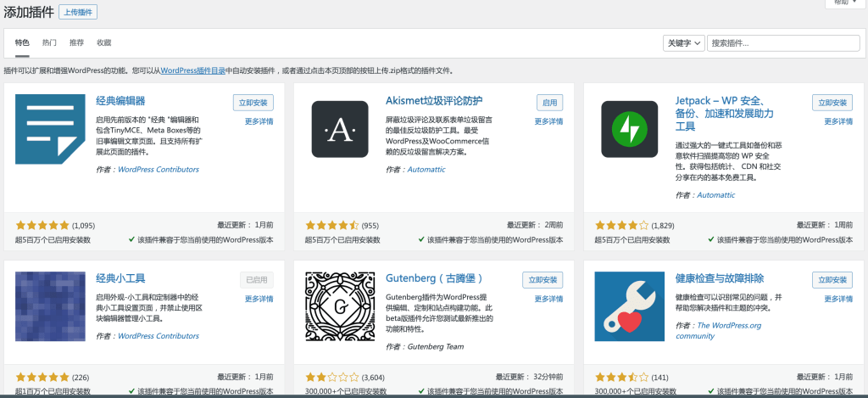Click the star rating of 健康检查与故障排除
The height and width of the screenshot is (398, 868).
tap(621, 378)
